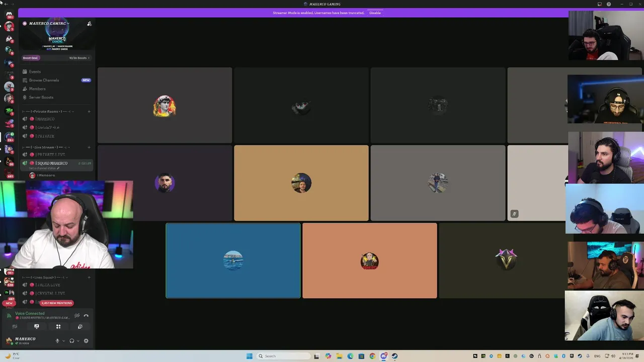This screenshot has height=362, width=644.
Task: Open Steam from the taskbar
Action: pyautogui.click(x=394, y=356)
